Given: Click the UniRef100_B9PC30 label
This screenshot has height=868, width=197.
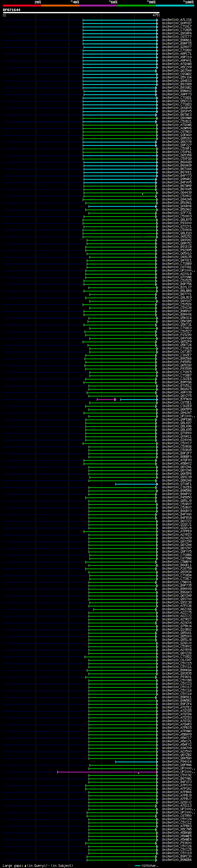Looking at the screenshot, I should (176, 857).
